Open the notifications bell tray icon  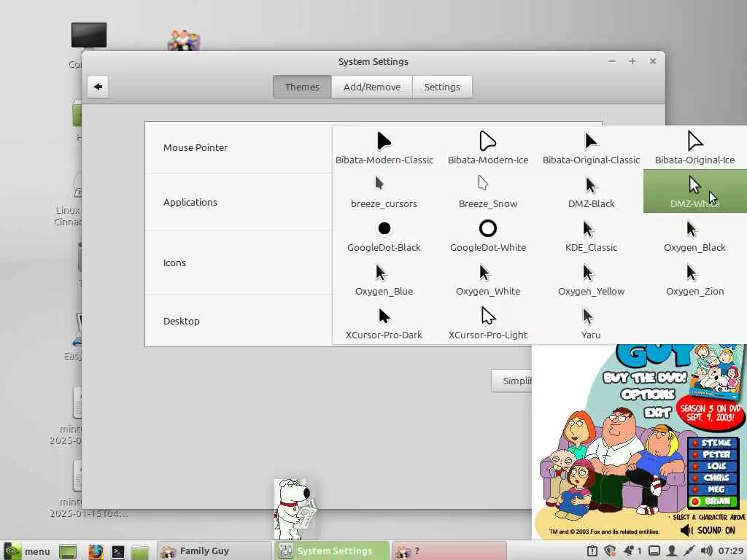click(629, 551)
